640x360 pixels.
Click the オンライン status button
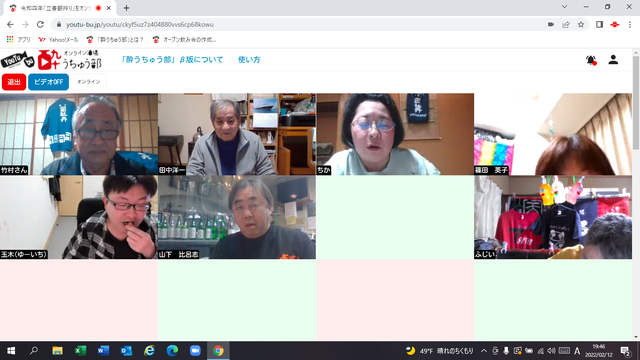[x=89, y=82]
